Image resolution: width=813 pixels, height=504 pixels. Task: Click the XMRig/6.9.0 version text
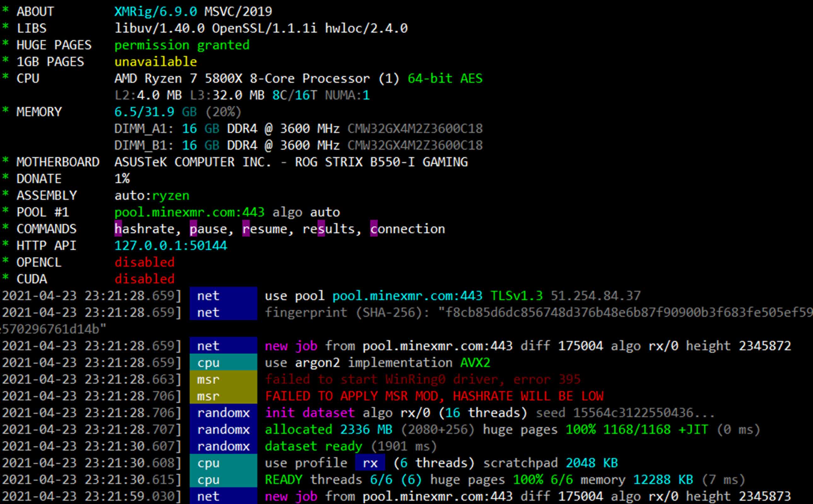click(155, 12)
